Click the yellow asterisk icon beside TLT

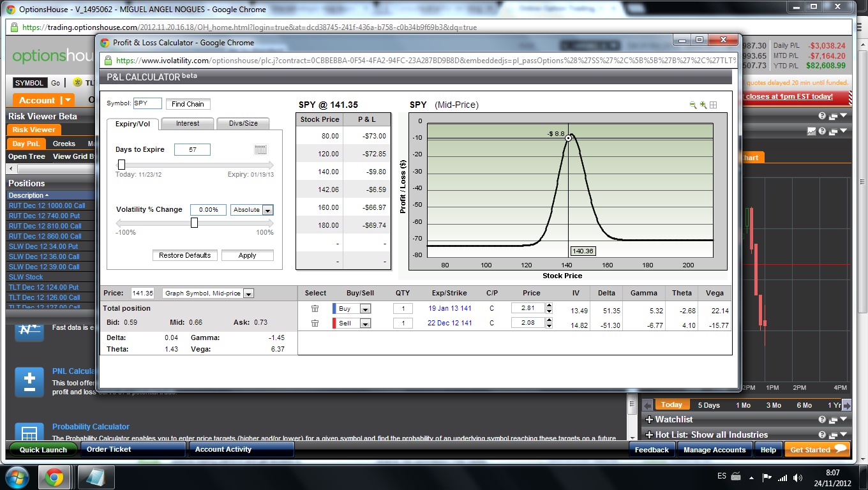coord(77,82)
